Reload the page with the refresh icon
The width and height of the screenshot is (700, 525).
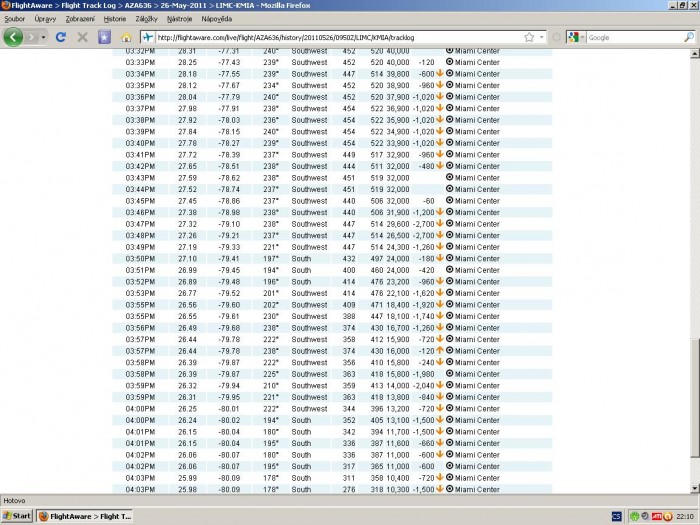pos(61,37)
